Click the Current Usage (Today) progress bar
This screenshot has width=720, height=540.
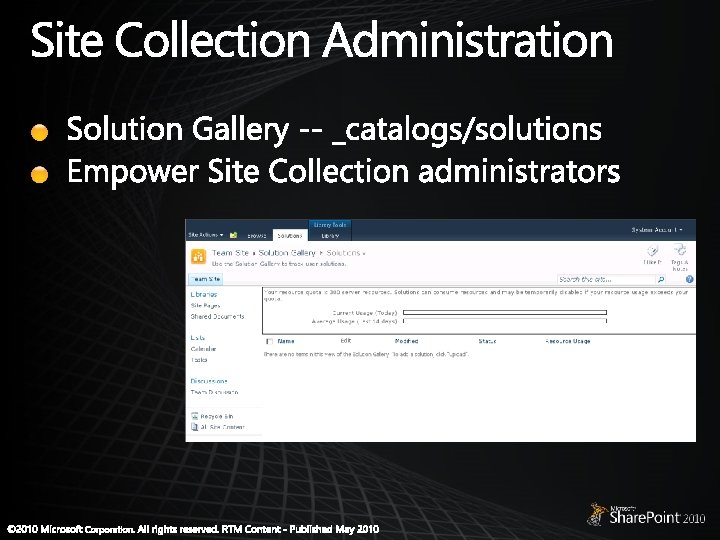505,313
